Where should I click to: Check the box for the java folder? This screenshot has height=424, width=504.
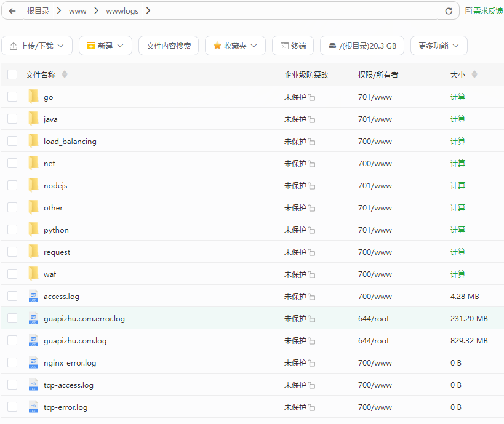click(12, 119)
